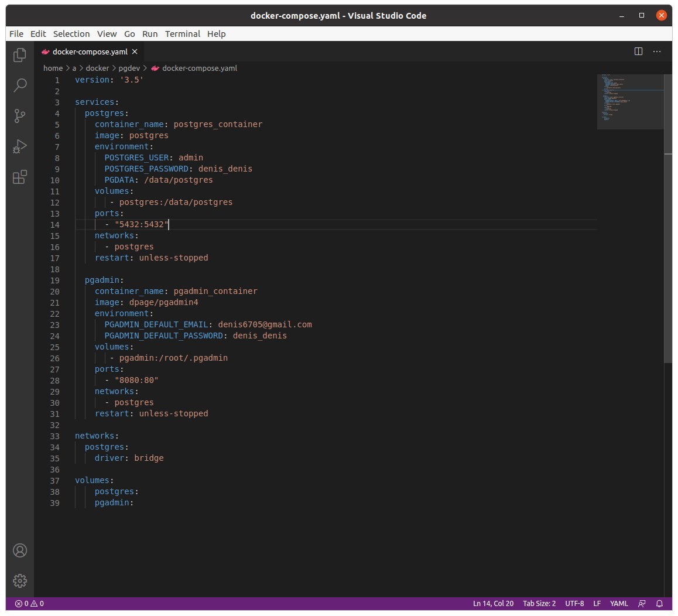The image size is (678, 616).
Task: Click the docker breadcrumb segment
Action: (x=97, y=69)
